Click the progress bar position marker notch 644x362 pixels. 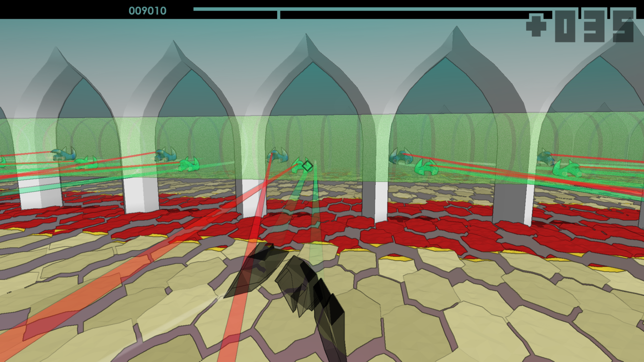point(278,14)
